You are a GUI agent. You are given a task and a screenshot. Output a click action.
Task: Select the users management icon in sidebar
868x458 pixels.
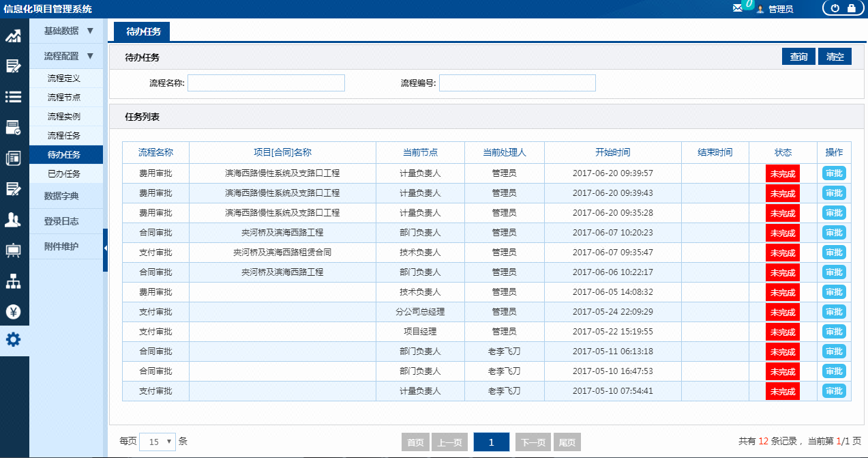tap(14, 218)
